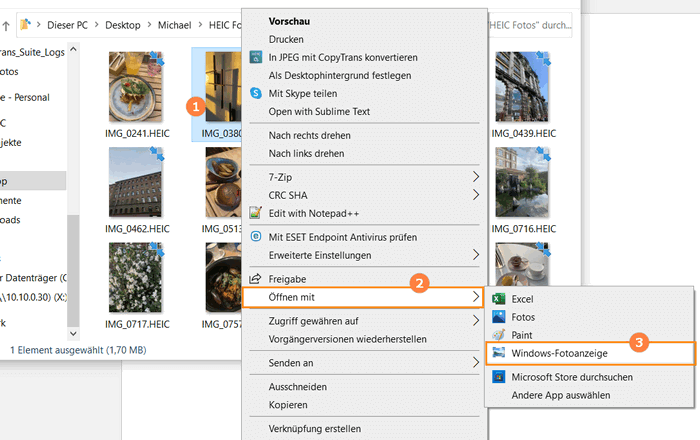
Task: Expand the Senden an submenu arrow
Action: (x=476, y=363)
